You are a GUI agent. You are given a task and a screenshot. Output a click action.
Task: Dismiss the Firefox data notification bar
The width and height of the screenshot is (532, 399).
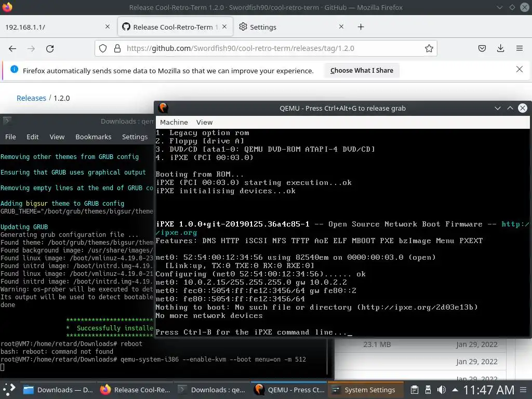pyautogui.click(x=519, y=69)
